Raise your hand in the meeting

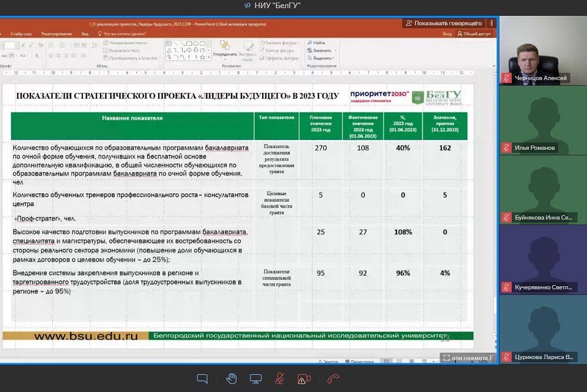[x=232, y=379]
